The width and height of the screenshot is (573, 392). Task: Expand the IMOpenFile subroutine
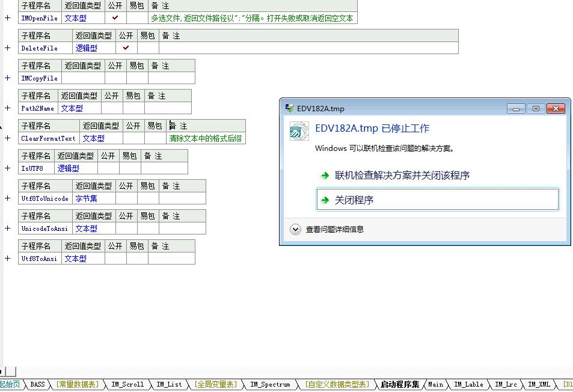coord(7,18)
